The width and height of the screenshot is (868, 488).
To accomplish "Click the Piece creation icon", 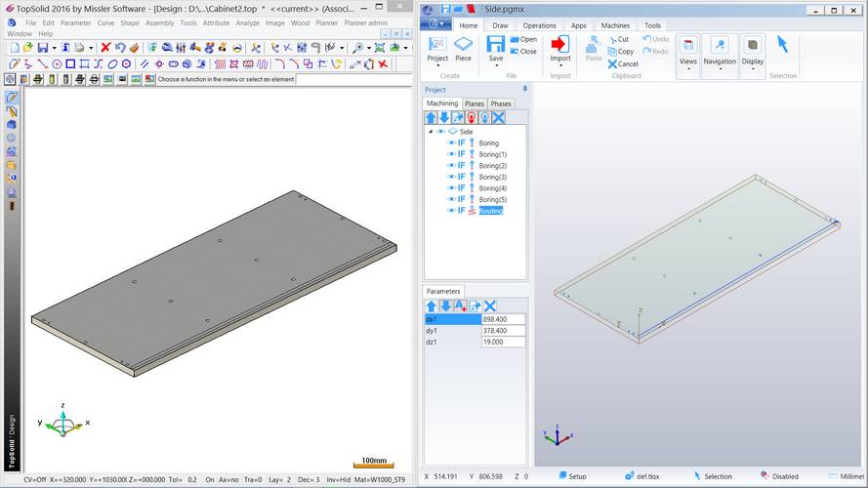I will (463, 45).
